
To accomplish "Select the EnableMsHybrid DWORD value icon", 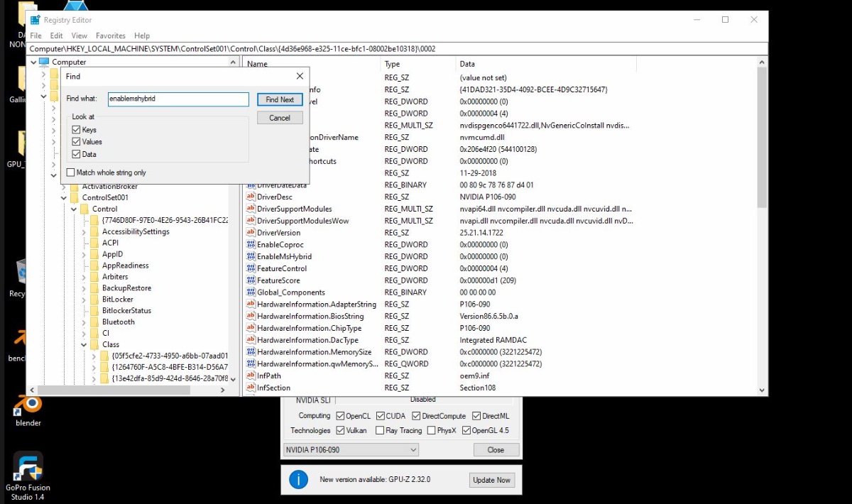I will pyautogui.click(x=251, y=256).
